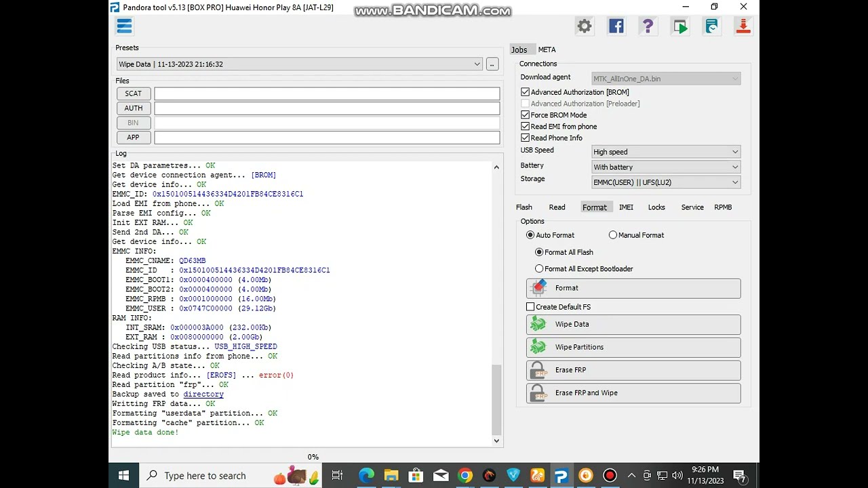Toggle Advanced Authorization [BROM] checkbox
Screen dimensions: 868x488
point(525,92)
